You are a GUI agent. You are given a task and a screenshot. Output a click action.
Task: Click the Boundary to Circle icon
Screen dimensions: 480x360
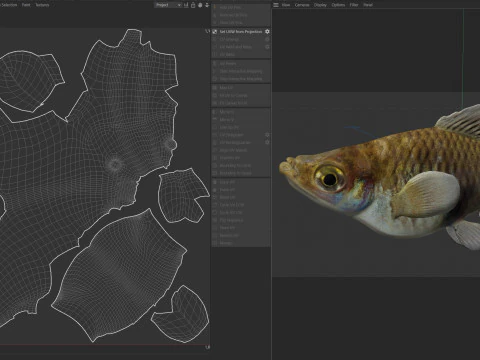tap(215, 166)
